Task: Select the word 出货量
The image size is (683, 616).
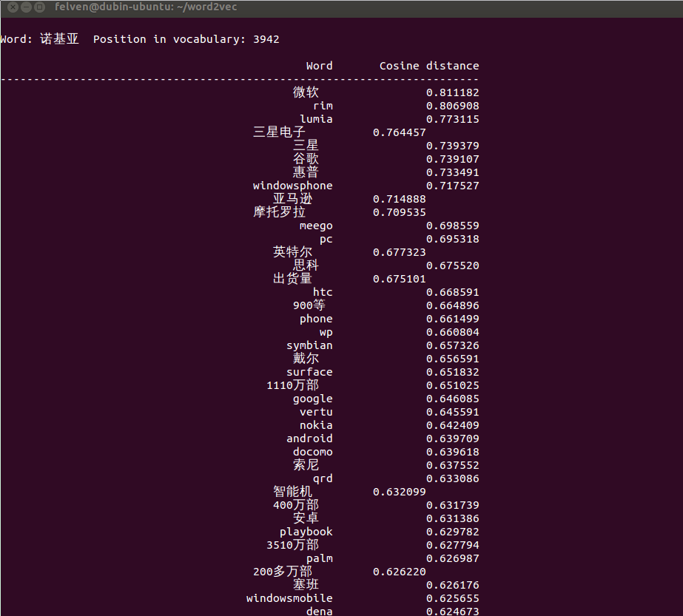Action: 293,278
